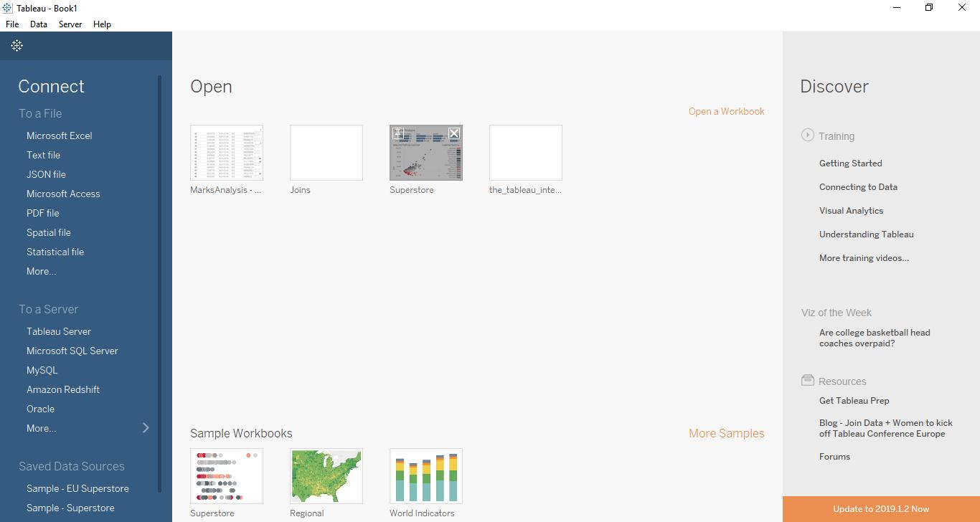Open the Getting Started training video
Image resolution: width=980 pixels, height=522 pixels.
[x=850, y=163]
